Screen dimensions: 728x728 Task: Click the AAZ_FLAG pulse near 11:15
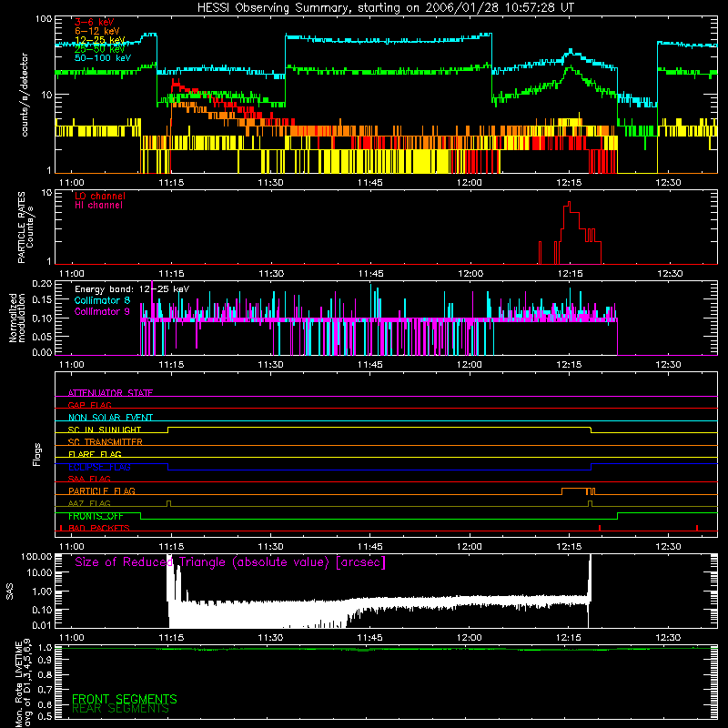coord(168,503)
